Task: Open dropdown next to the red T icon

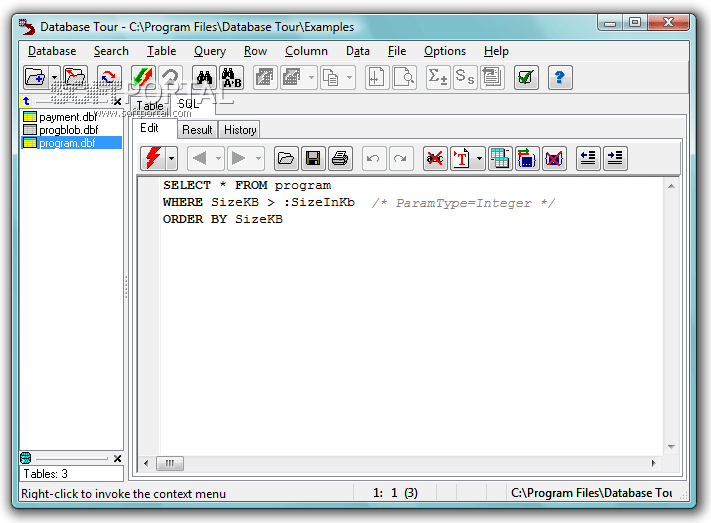Action: [x=480, y=158]
